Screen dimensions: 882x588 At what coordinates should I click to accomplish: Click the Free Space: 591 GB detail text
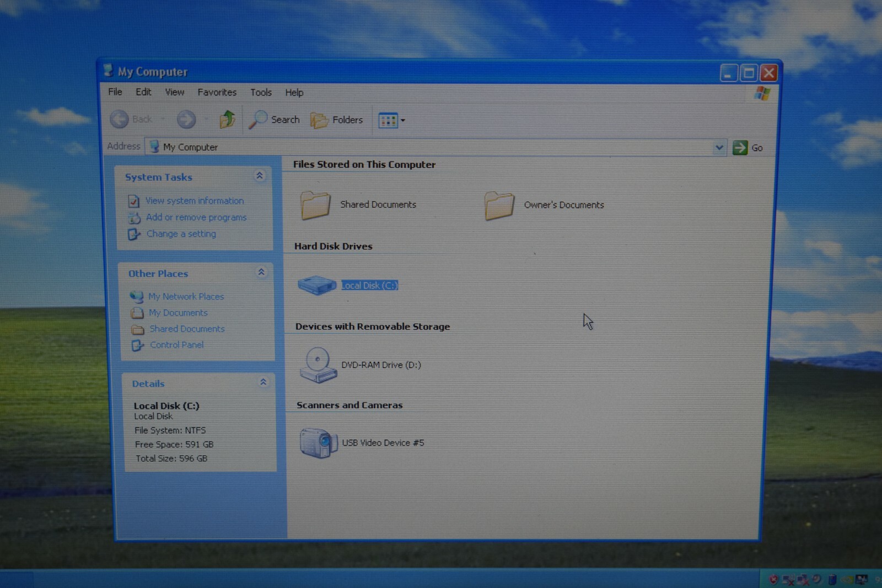(x=174, y=444)
